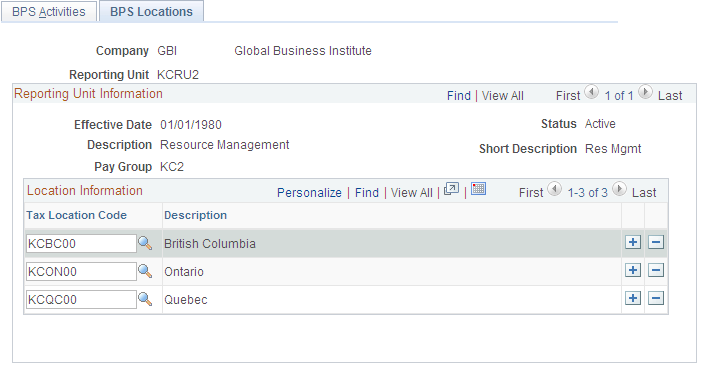
Task: Show next Location Information rows
Action: (x=619, y=189)
